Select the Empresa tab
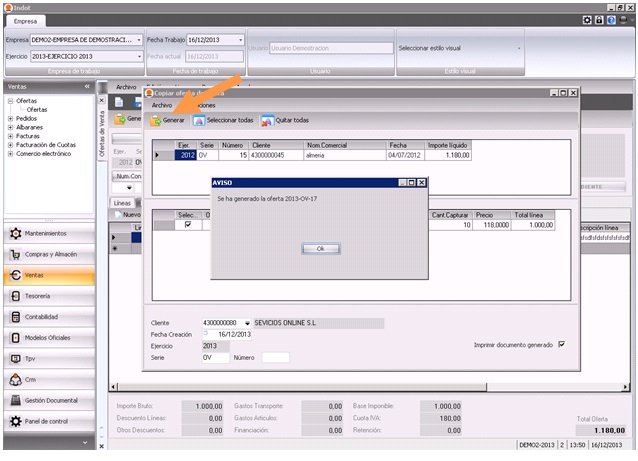 tap(25, 20)
